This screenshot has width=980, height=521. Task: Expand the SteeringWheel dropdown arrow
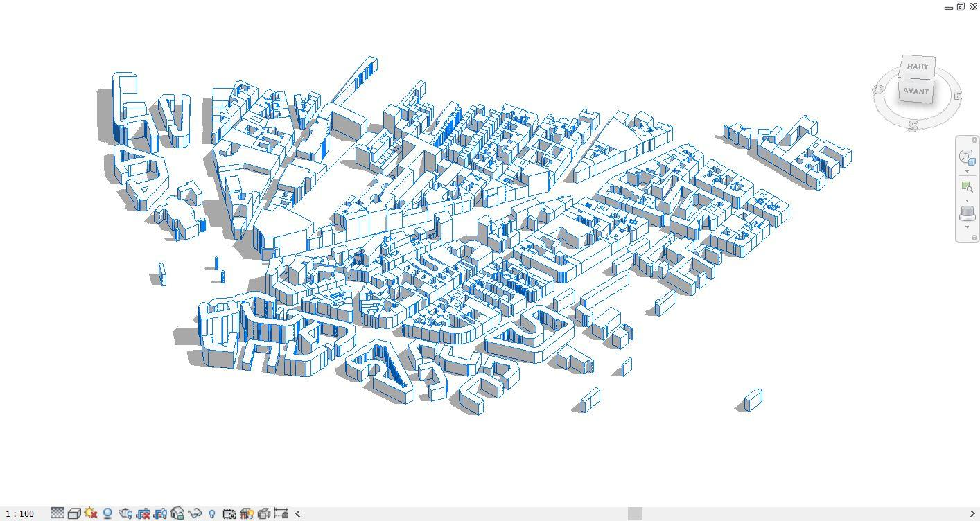coord(968,170)
